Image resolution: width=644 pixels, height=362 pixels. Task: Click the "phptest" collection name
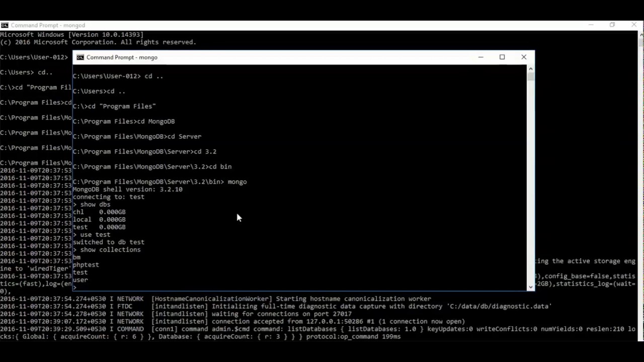tap(86, 265)
